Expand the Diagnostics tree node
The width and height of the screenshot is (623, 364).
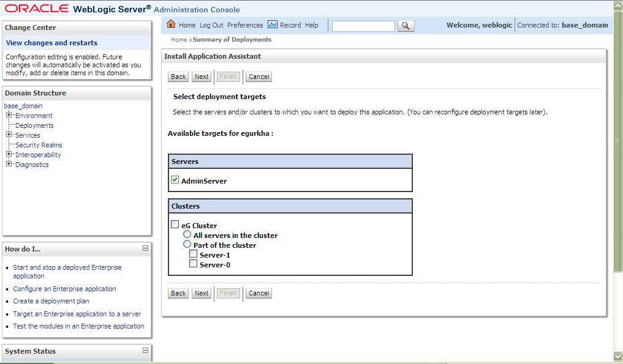click(x=9, y=163)
